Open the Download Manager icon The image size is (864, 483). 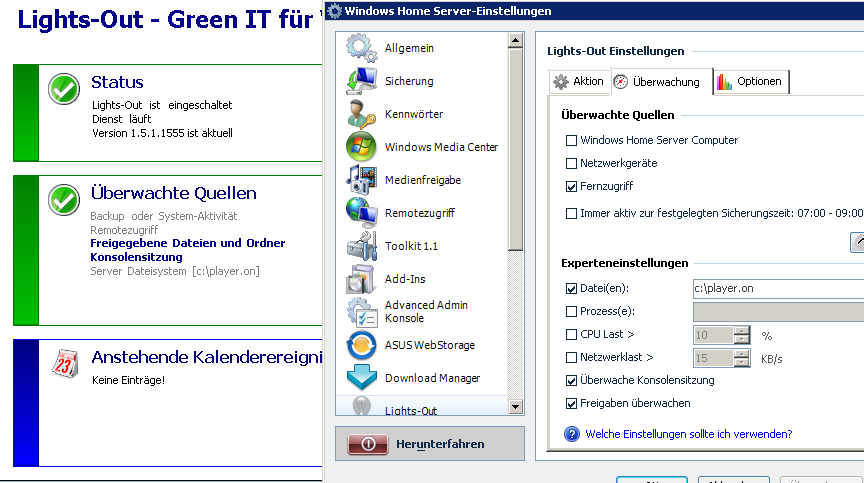(x=361, y=378)
